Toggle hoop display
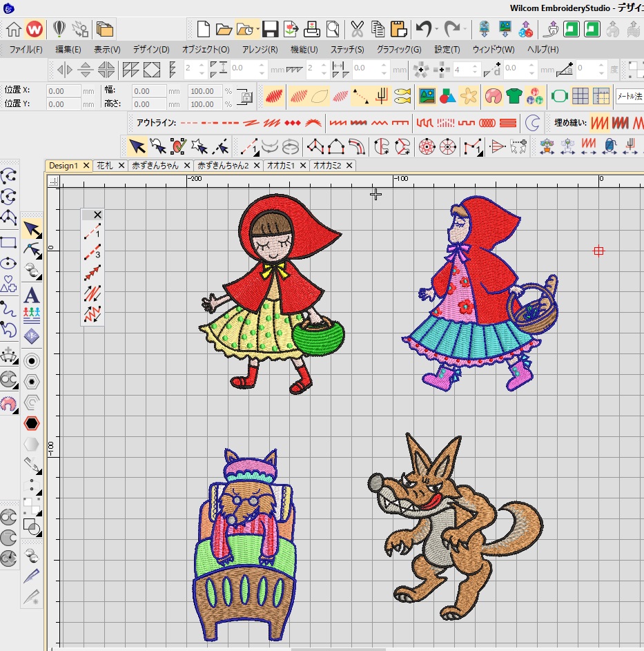Screen dimensions: 644x651 [559, 97]
